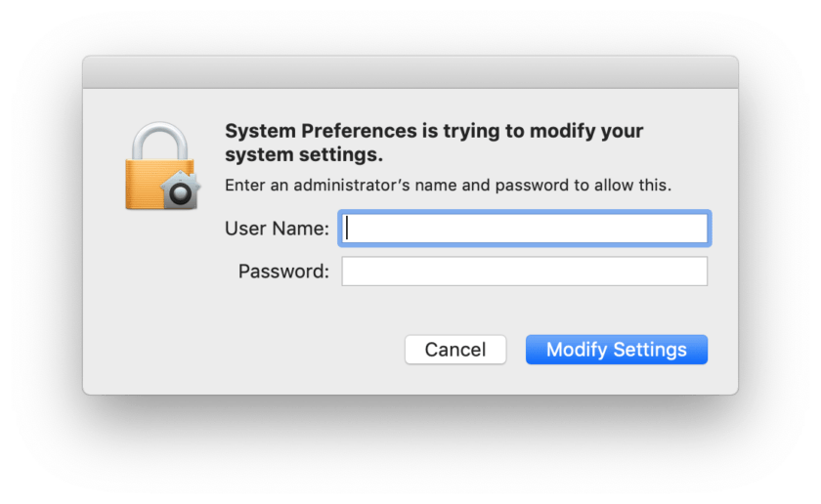This screenshot has width=821, height=504.
Task: Click the System Preferences house badge on lock
Action: 181,190
